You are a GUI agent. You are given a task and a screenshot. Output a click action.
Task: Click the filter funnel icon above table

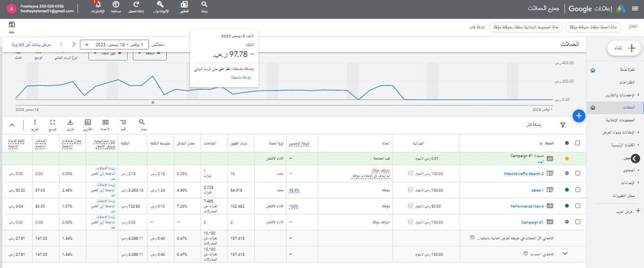pos(562,125)
